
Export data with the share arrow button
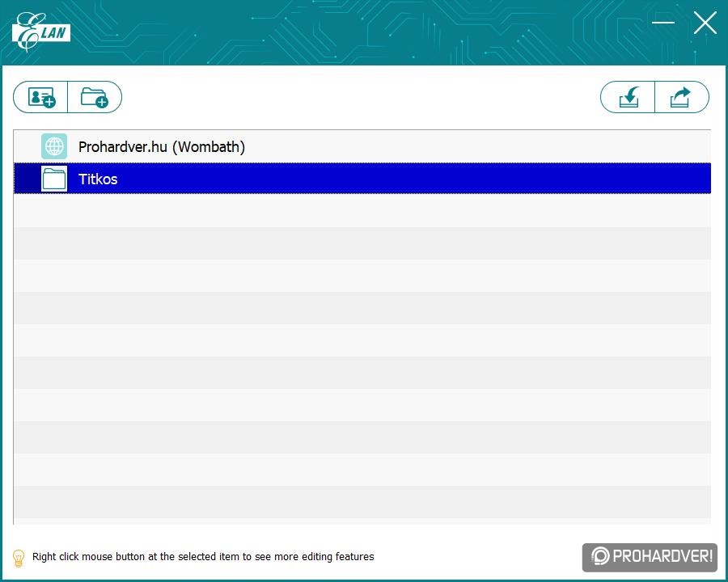click(x=682, y=97)
